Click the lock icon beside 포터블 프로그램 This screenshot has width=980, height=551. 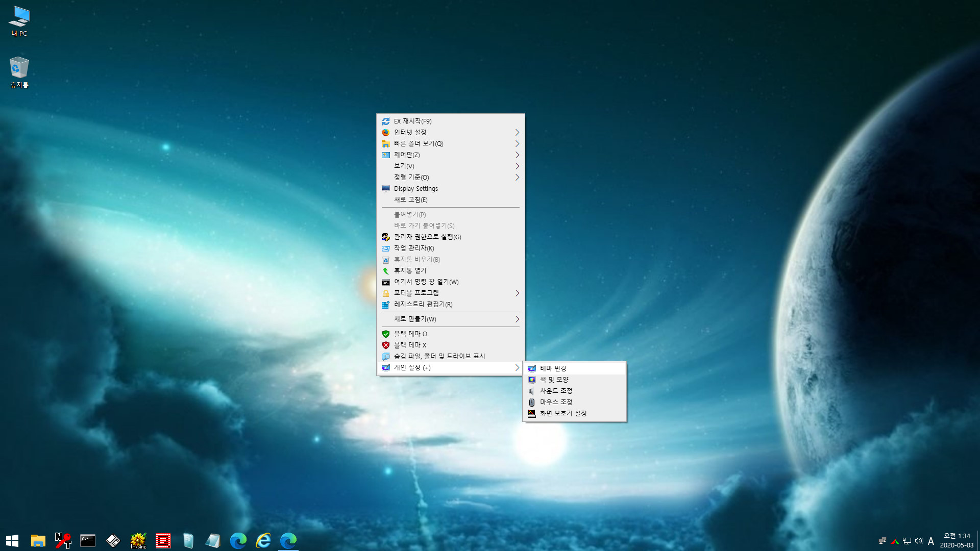point(386,293)
